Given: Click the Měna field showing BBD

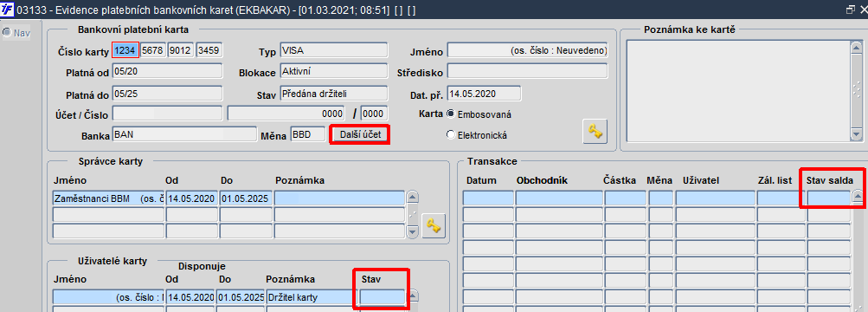Looking at the screenshot, I should pos(308,134).
